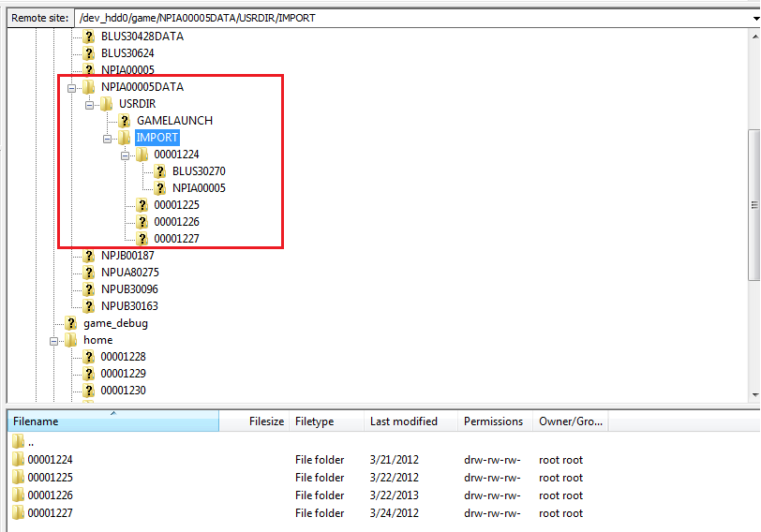761x532 pixels.
Task: Click the 00001226 folder icon in file list
Action: 18,495
